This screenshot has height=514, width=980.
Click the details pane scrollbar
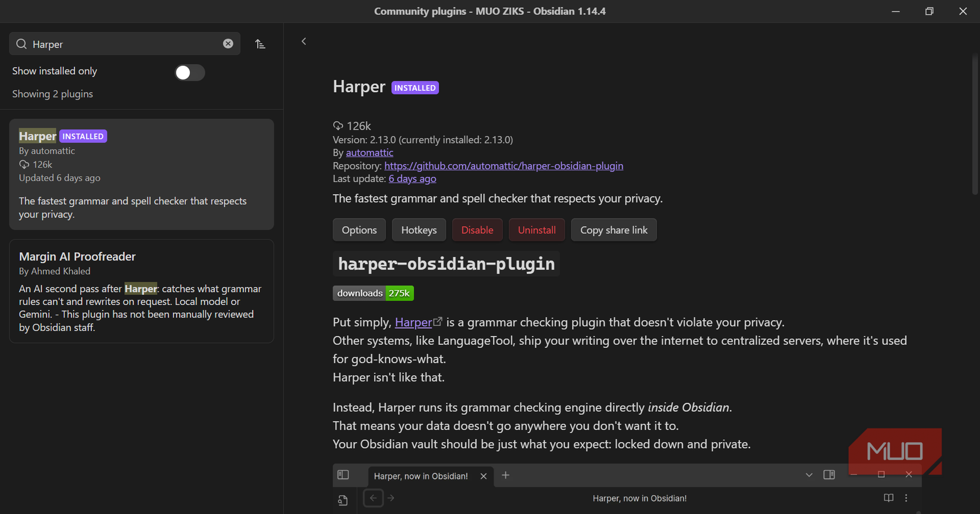point(975,125)
